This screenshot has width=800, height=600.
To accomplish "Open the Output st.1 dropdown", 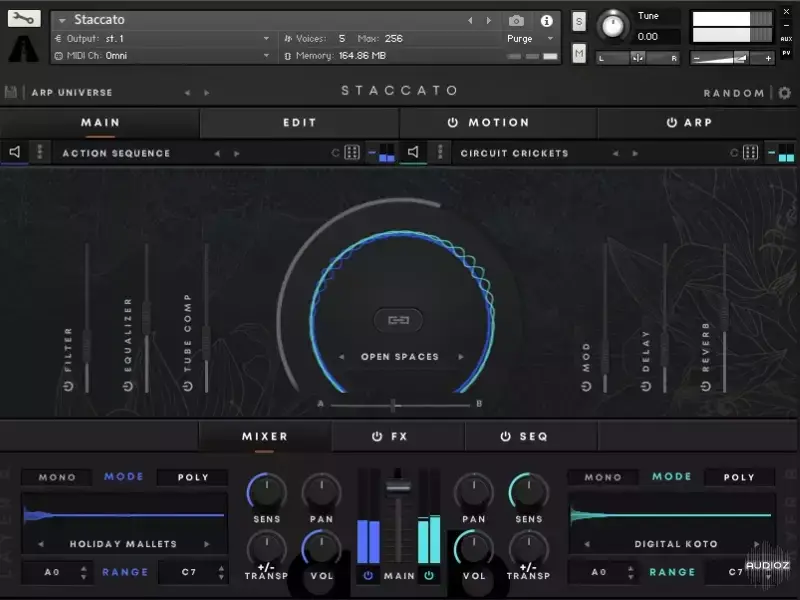I will 266,39.
